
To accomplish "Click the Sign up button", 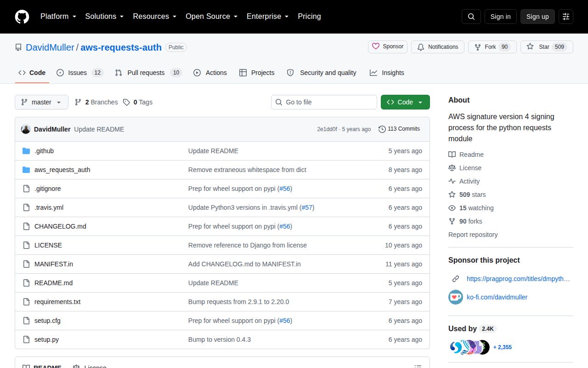I will pyautogui.click(x=537, y=17).
